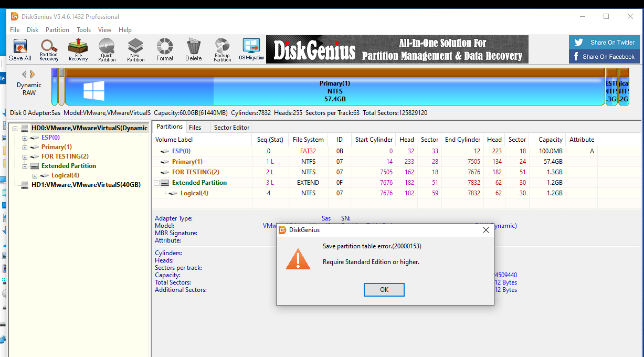Expand the Logical(4) tree node
This screenshot has height=357, width=644.
tap(35, 175)
